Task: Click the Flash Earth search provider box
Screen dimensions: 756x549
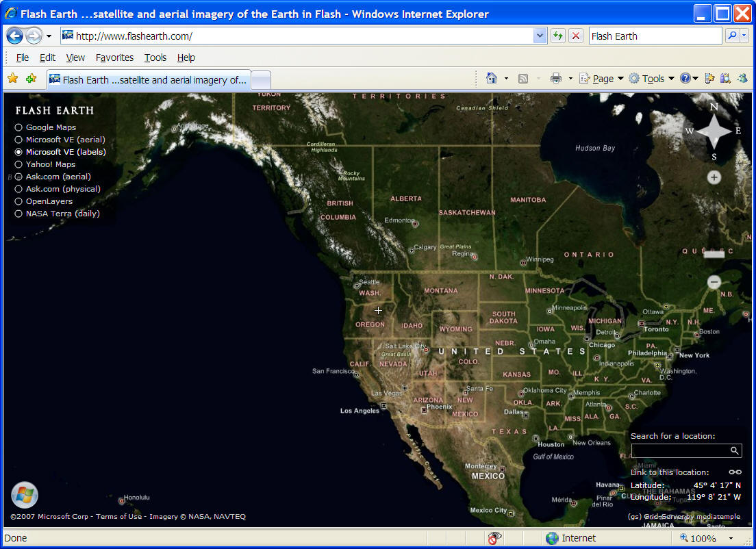Action: [x=655, y=36]
